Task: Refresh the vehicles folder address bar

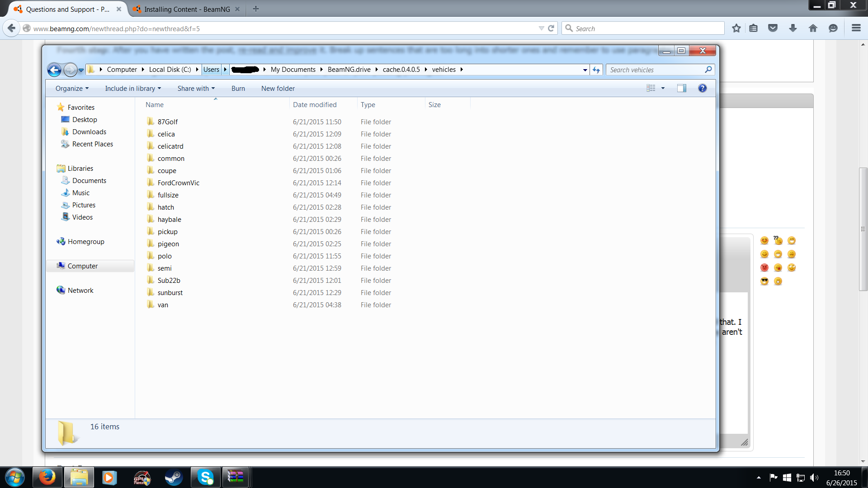Action: 596,70
